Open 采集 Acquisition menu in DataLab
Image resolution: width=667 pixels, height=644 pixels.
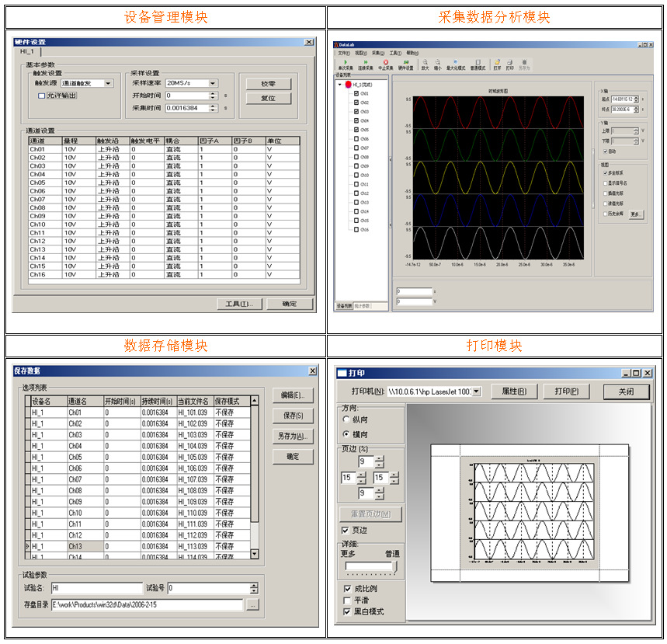point(377,53)
